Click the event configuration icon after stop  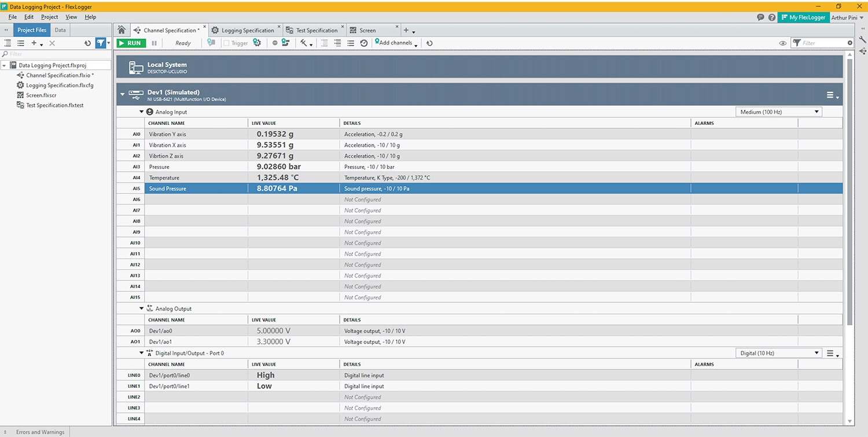click(285, 43)
